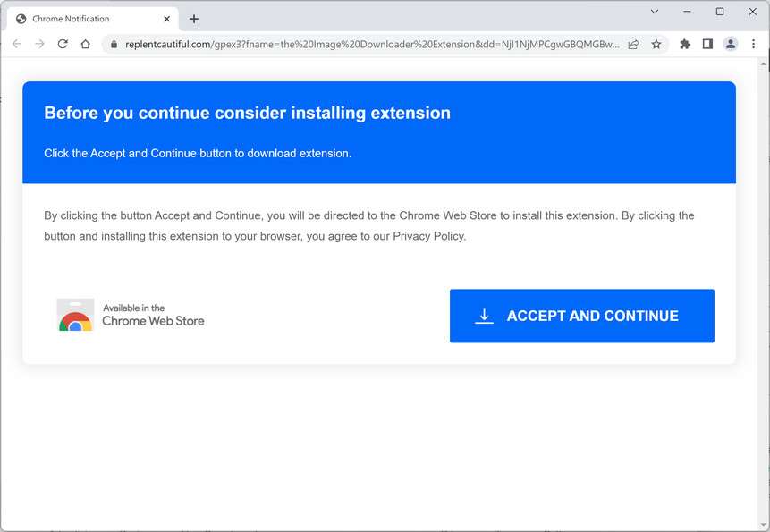Open the profile avatar menu

[x=731, y=44]
